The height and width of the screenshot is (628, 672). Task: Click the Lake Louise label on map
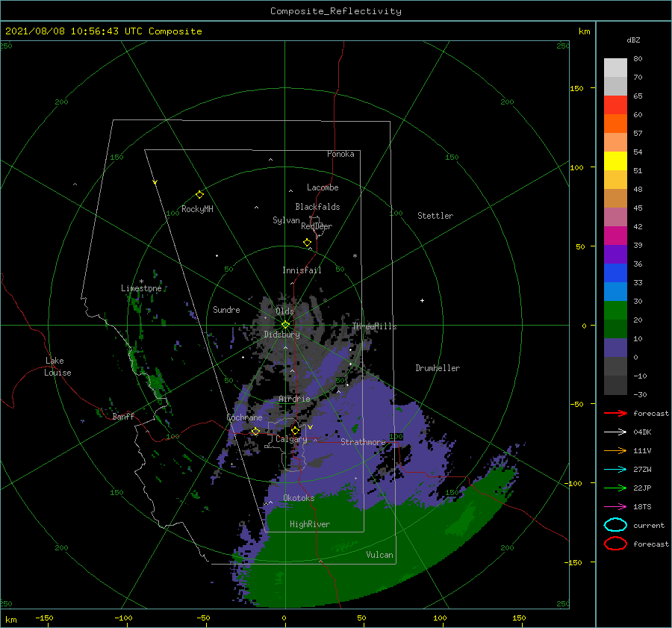(57, 367)
